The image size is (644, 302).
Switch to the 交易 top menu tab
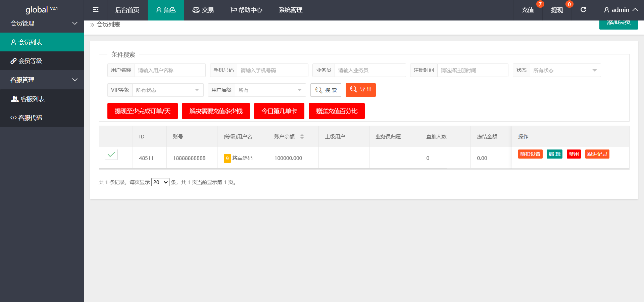[203, 10]
